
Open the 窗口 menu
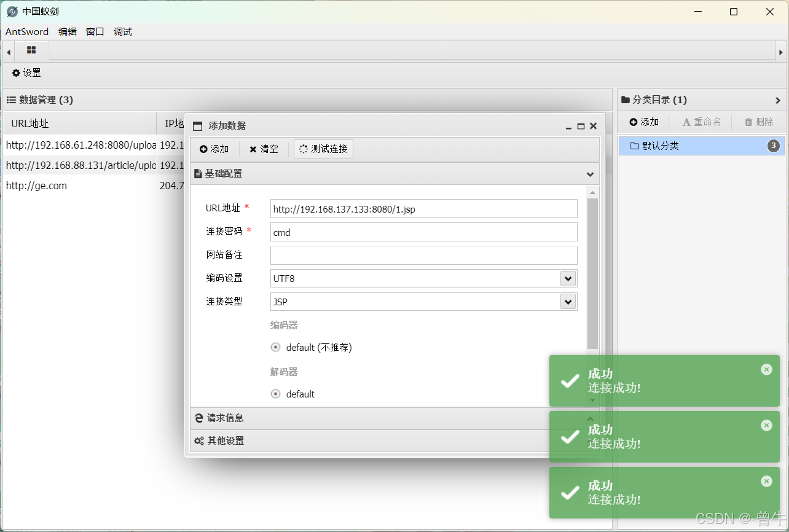click(x=95, y=32)
